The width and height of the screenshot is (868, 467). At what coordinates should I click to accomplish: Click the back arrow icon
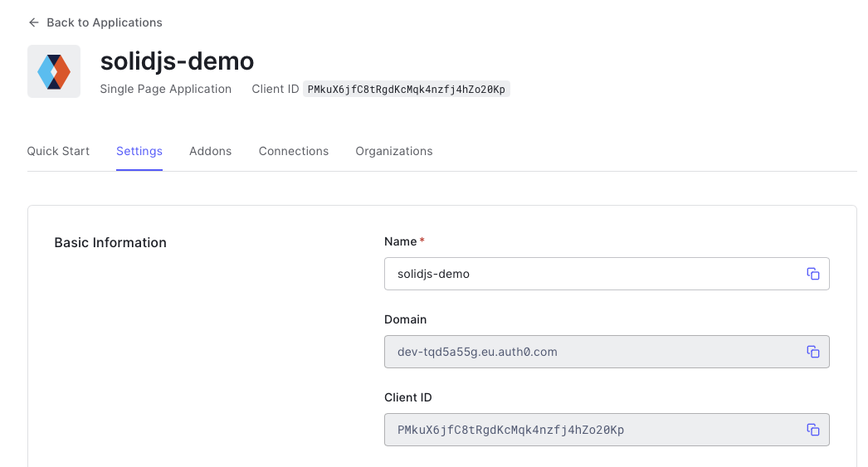tap(34, 22)
